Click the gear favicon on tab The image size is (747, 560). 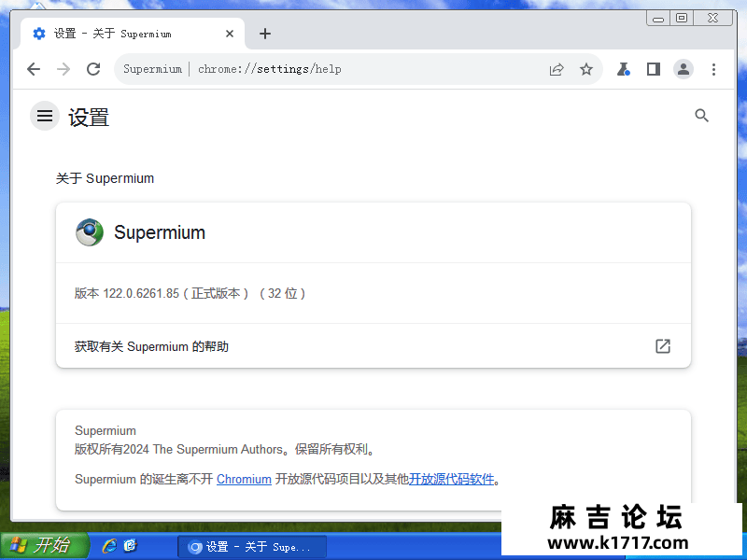point(39,34)
